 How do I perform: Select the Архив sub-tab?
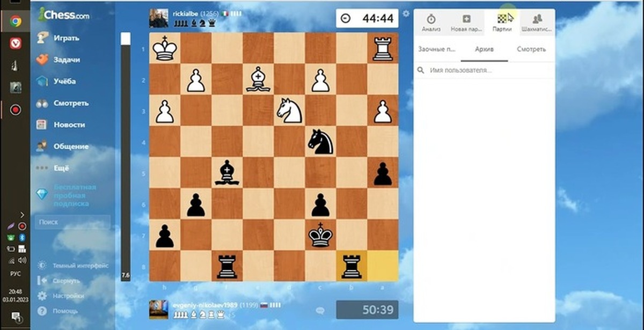[x=484, y=49]
